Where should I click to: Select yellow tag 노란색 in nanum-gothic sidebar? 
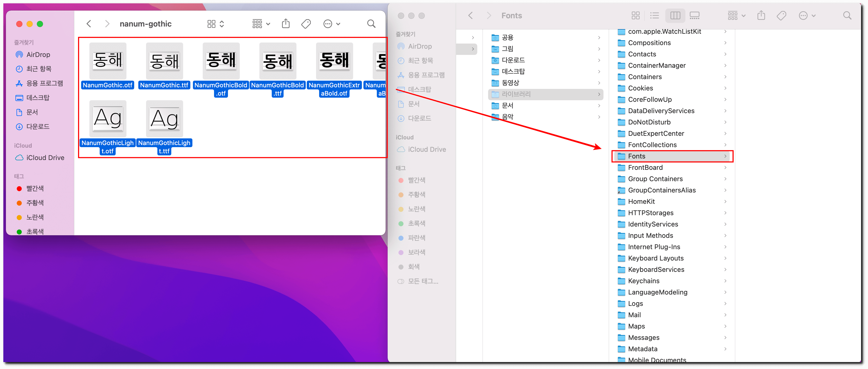pyautogui.click(x=30, y=217)
